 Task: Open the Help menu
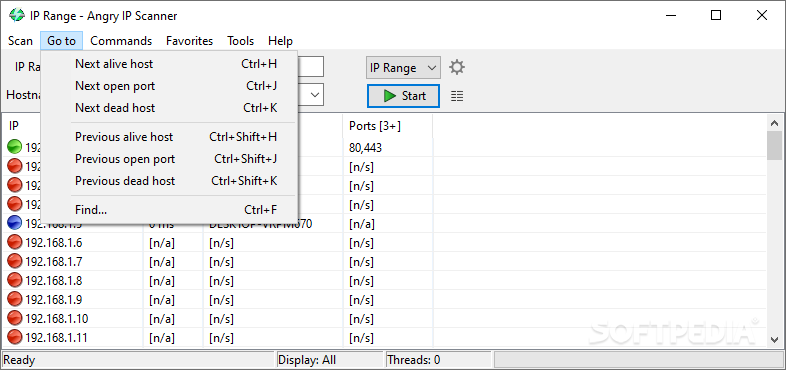[280, 41]
